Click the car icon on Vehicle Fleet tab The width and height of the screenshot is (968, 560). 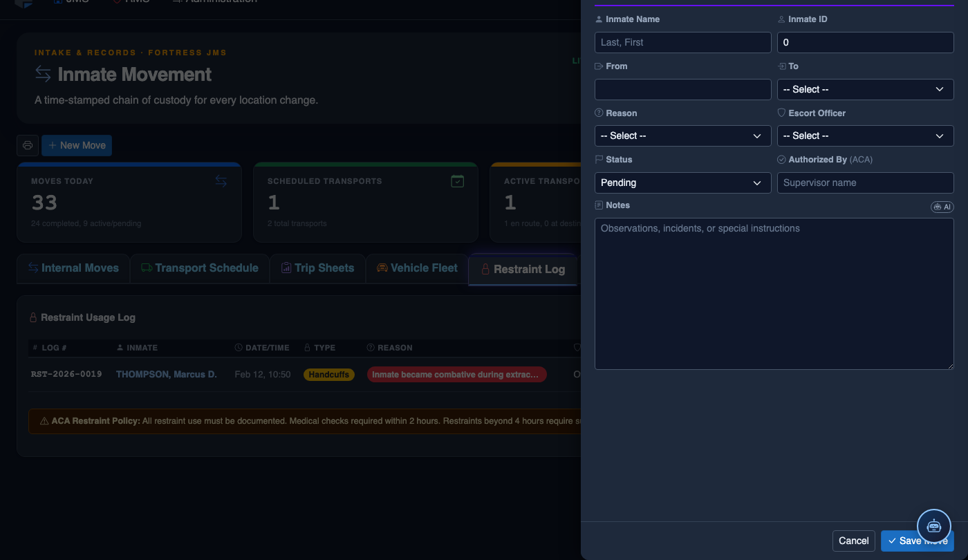(x=382, y=268)
